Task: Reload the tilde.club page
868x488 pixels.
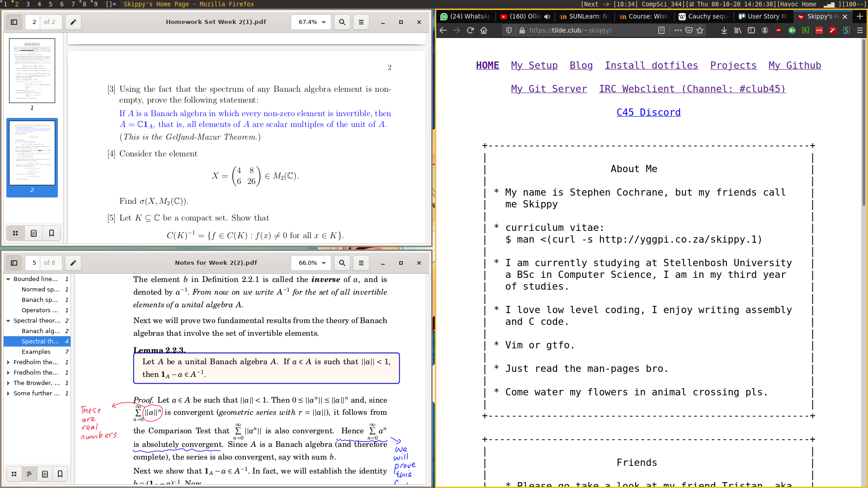Action: click(470, 30)
